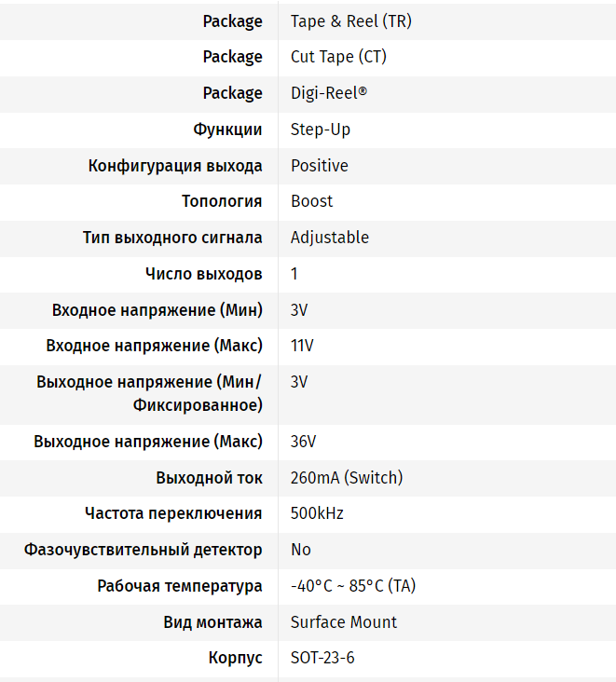
Task: Select the Surface Mount value
Action: pos(344,622)
